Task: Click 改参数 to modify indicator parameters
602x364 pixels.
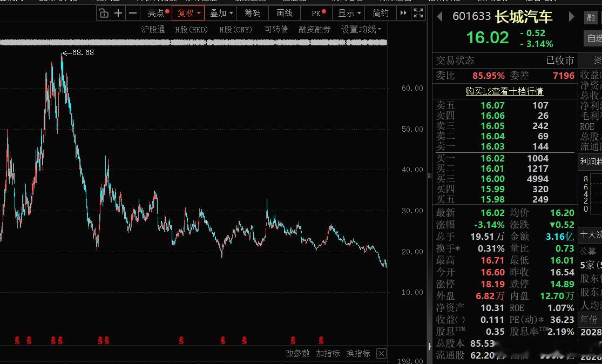Action: point(297,353)
